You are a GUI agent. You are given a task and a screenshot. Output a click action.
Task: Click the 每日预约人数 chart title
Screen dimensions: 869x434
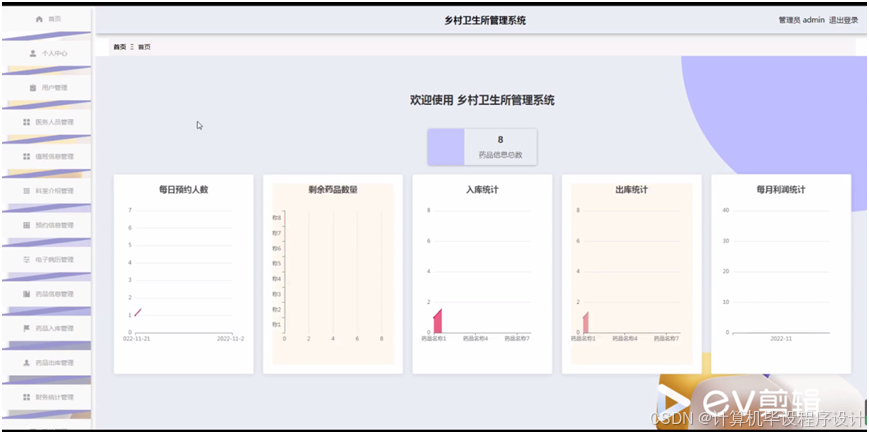(x=183, y=190)
